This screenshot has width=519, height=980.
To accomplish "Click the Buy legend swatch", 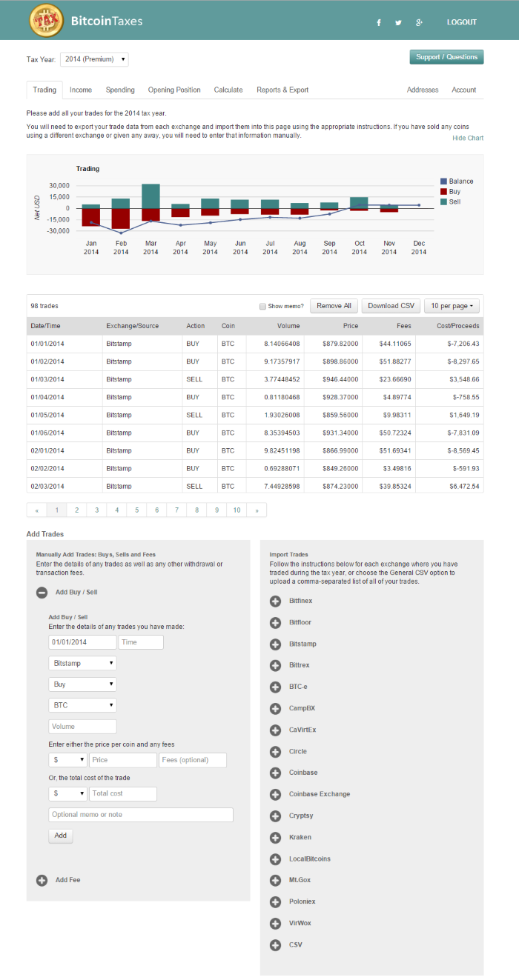I will coord(443,191).
